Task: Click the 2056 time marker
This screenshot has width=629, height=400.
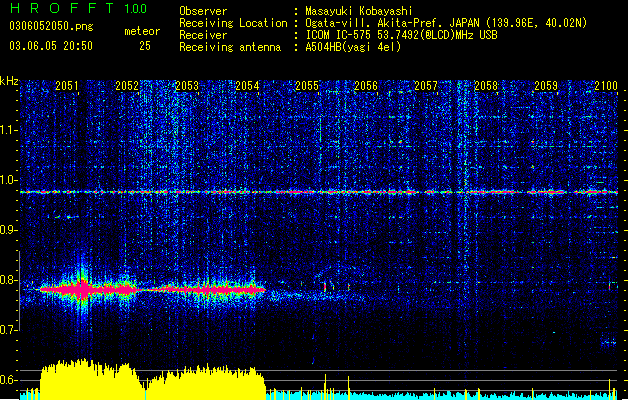Action: point(366,85)
